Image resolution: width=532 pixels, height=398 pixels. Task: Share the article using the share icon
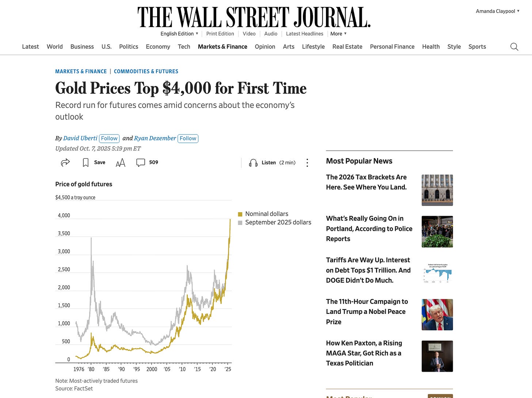pyautogui.click(x=64, y=162)
